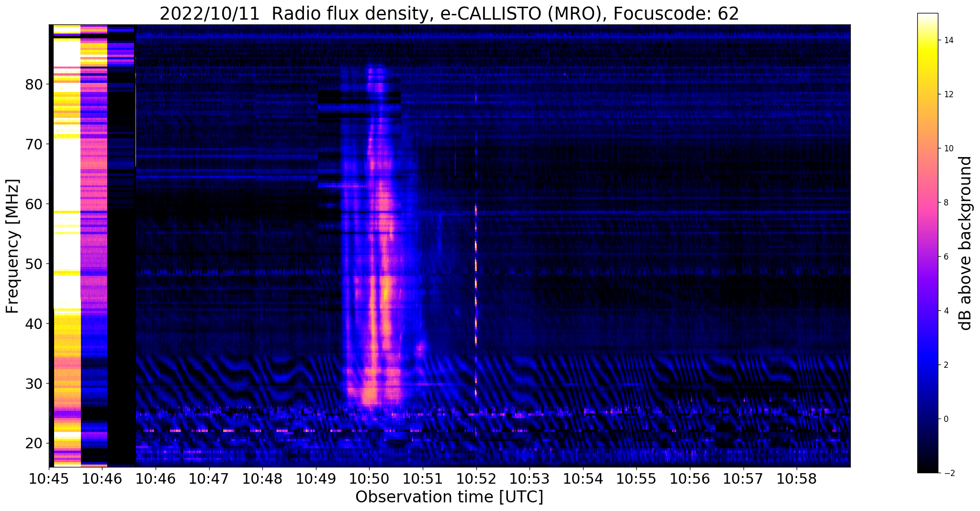980x511 pixels.
Task: Select frequency axis tick label 60
Action: (34, 204)
